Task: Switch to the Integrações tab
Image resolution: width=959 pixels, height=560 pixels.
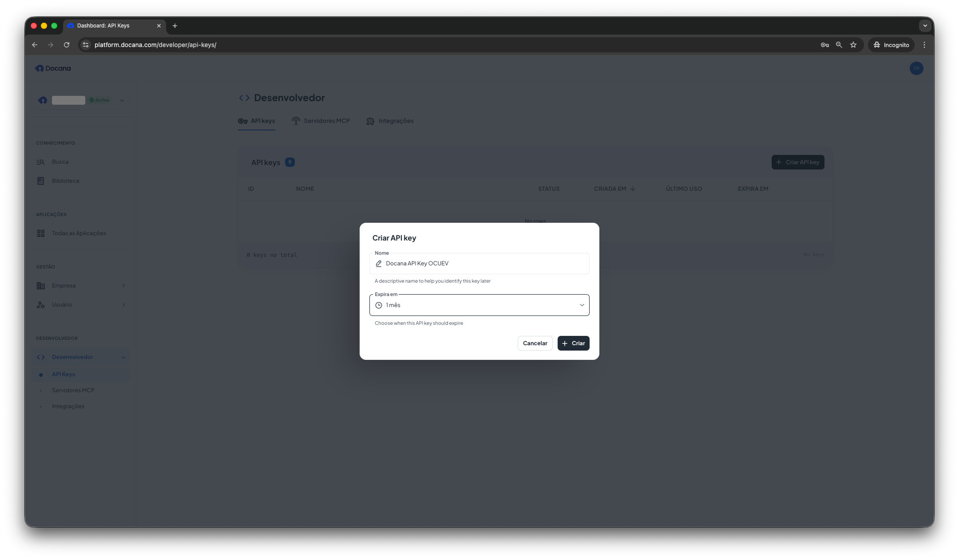Action: (x=390, y=121)
